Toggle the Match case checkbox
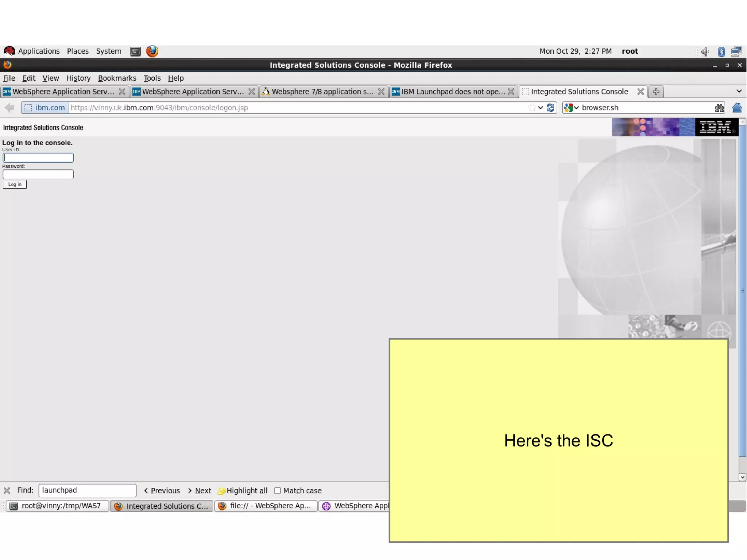This screenshot has width=747, height=560. click(278, 490)
